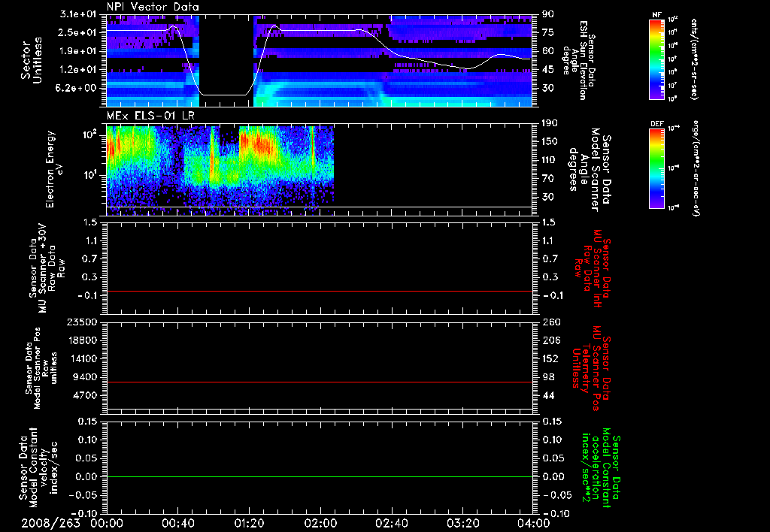The height and width of the screenshot is (532, 770).
Task: Click the "3.1e+01" sector tick label
Action: (78, 14)
